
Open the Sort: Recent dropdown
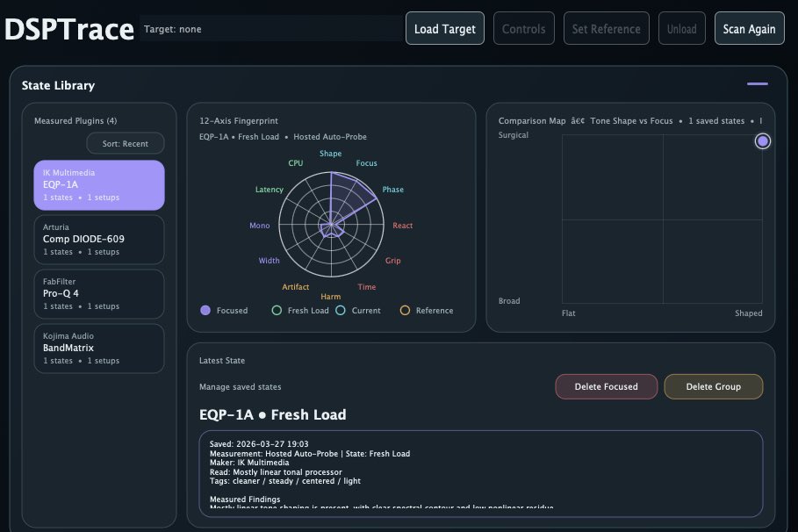[126, 144]
